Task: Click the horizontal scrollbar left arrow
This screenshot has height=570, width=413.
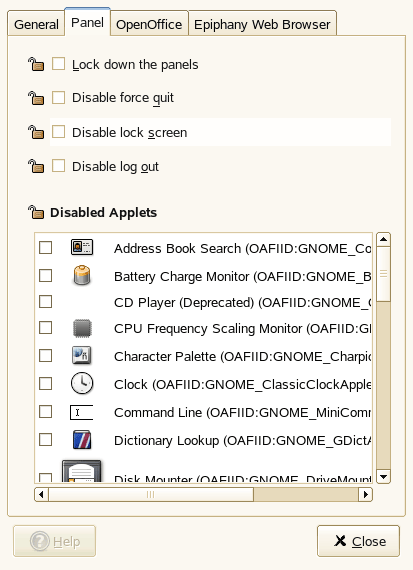Action: pyautogui.click(x=41, y=494)
